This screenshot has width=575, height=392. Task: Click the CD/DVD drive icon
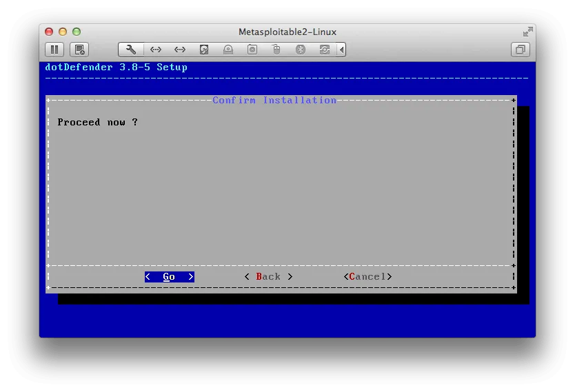[228, 50]
